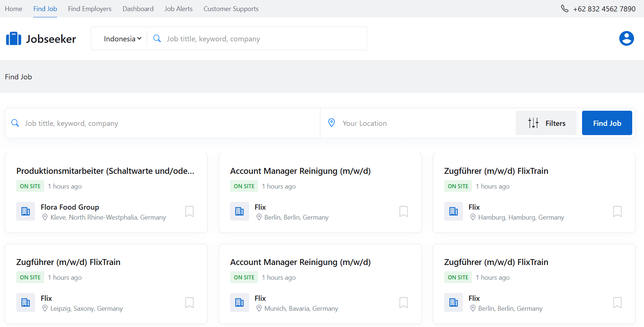
Task: Click the Jobseeker briefcase logo icon
Action: tap(14, 38)
